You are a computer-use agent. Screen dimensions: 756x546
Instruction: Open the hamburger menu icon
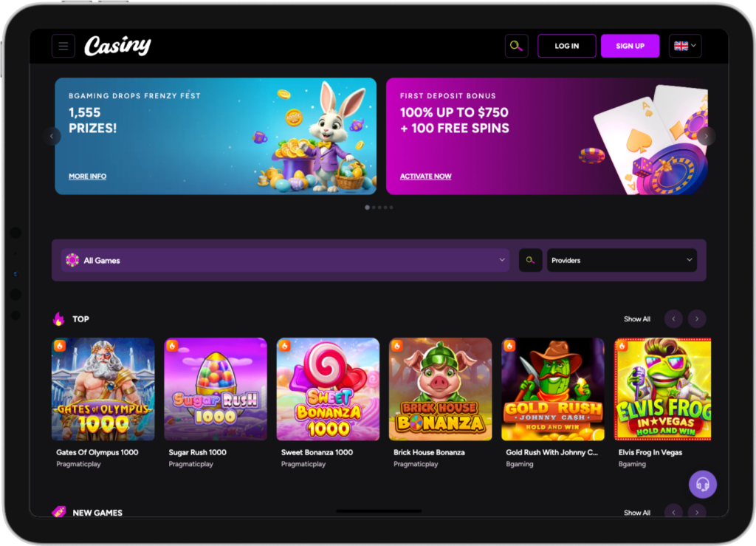pos(63,47)
